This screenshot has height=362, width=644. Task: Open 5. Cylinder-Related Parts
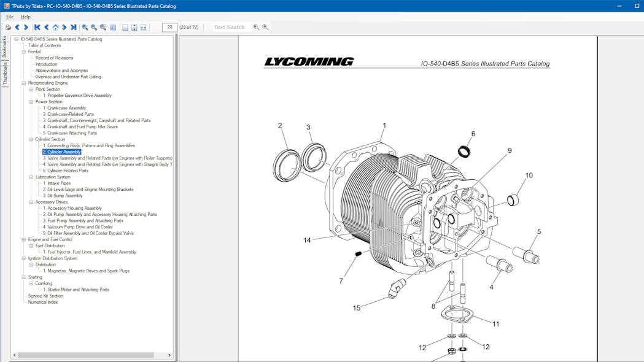pos(66,171)
